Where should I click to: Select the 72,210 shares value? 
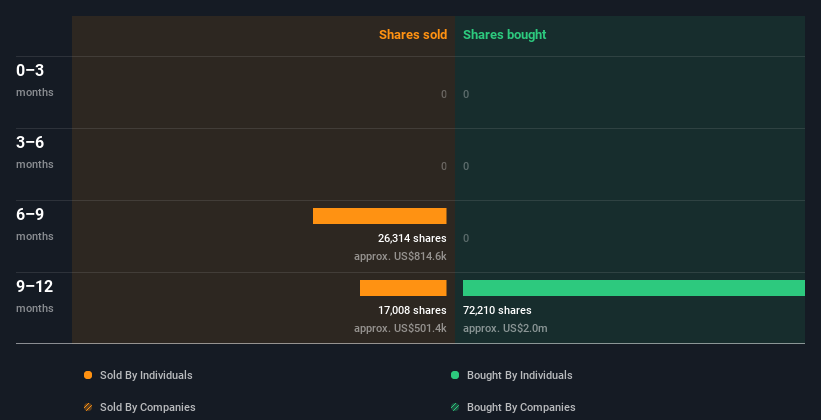pyautogui.click(x=497, y=310)
